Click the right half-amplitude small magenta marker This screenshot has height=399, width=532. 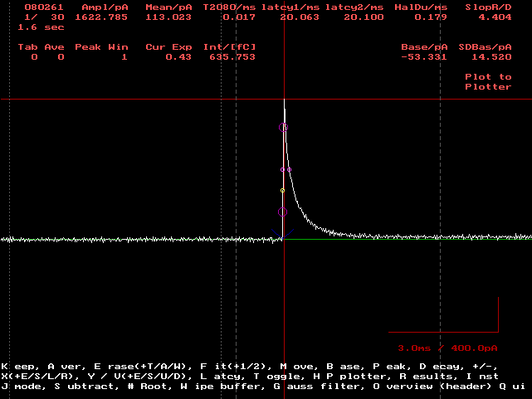(x=289, y=169)
